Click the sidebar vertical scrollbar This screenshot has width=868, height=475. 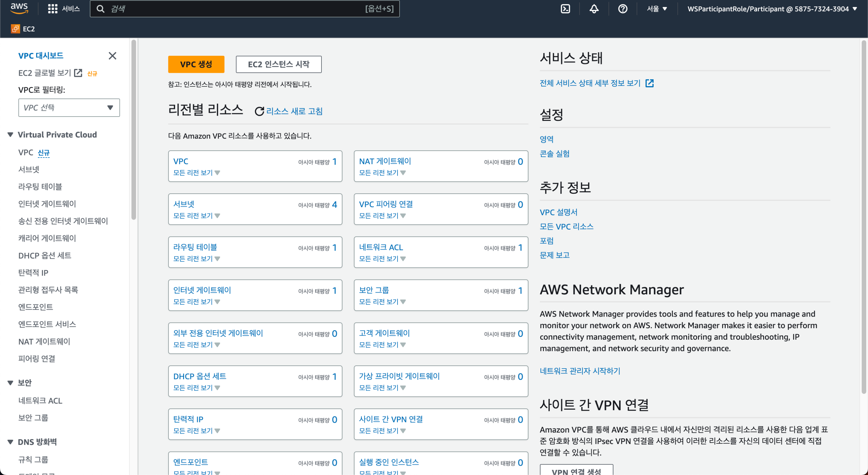(x=134, y=130)
